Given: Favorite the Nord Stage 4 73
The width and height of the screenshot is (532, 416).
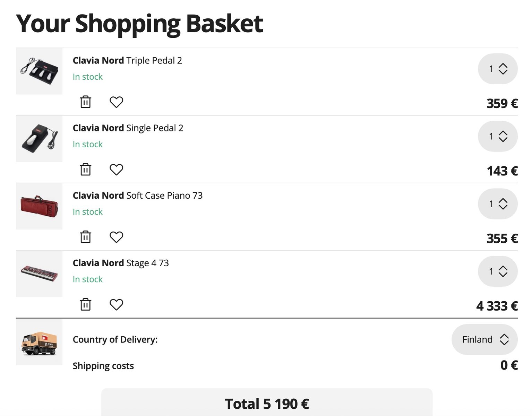Looking at the screenshot, I should pos(116,304).
